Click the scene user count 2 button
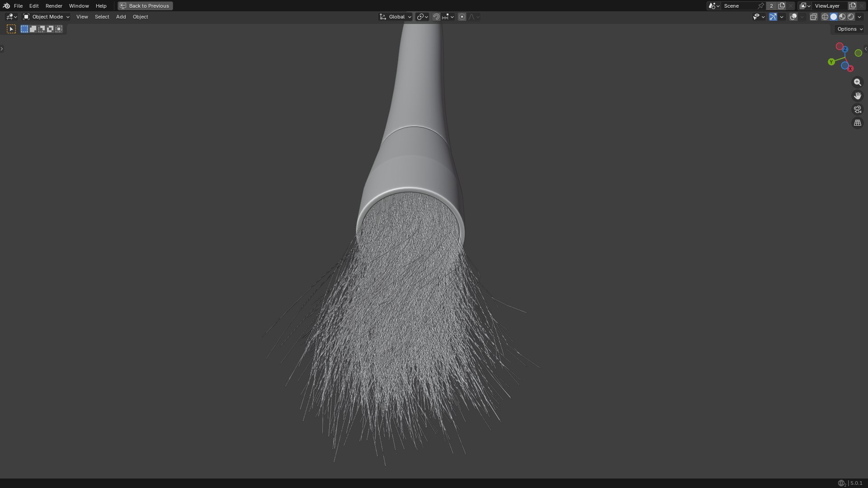Screen dimensions: 868x488 771,6
